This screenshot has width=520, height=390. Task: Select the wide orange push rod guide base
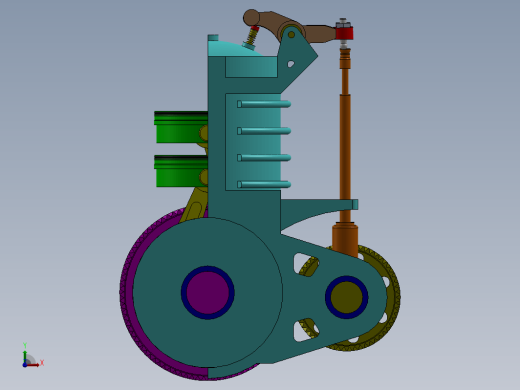[345, 239]
